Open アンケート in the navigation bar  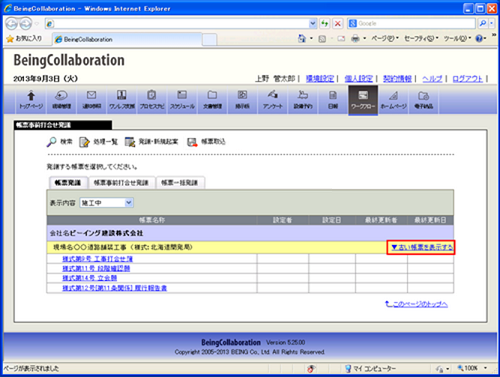click(273, 100)
